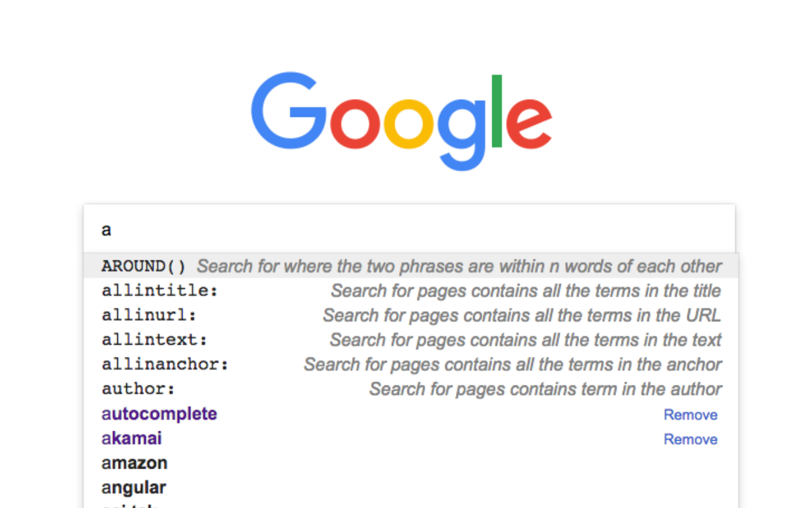Click the "all the terms in the text" description
This screenshot has width=812, height=508.
tap(525, 340)
